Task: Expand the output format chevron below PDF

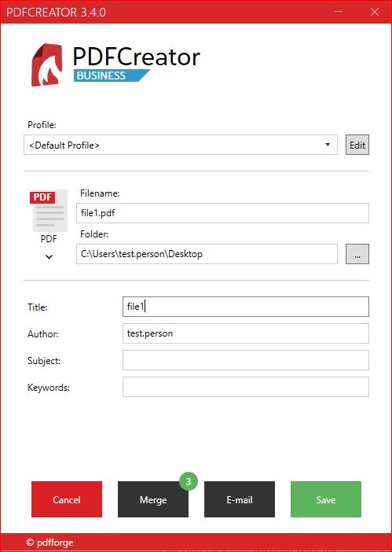Action: tap(49, 256)
